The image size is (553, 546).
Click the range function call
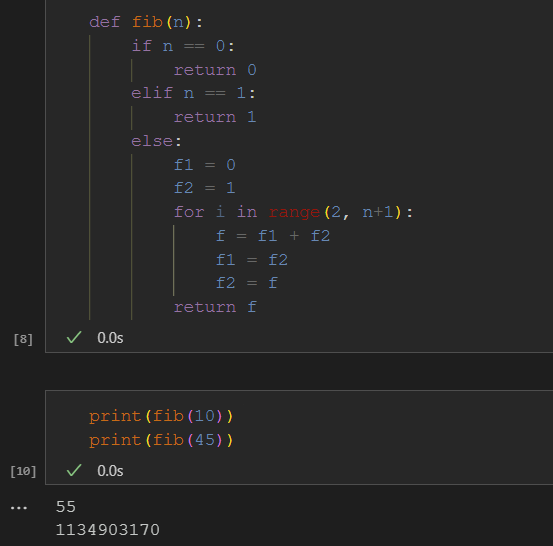(294, 212)
